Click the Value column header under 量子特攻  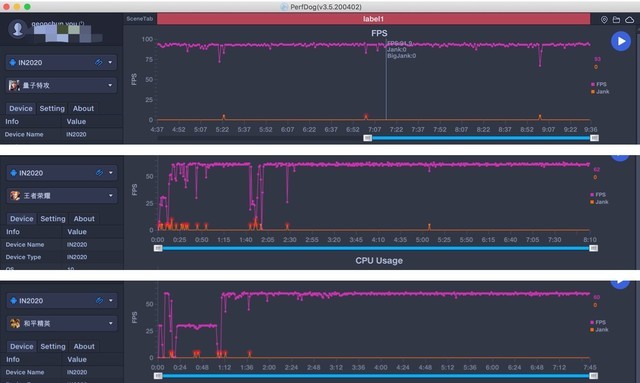click(x=76, y=121)
